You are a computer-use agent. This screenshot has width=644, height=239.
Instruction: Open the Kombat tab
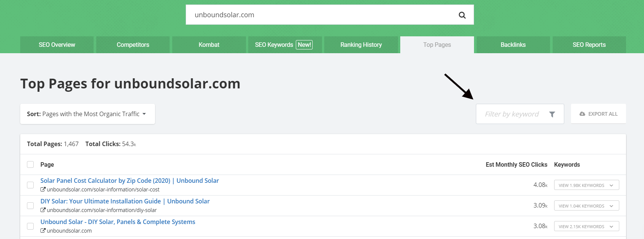coord(209,45)
